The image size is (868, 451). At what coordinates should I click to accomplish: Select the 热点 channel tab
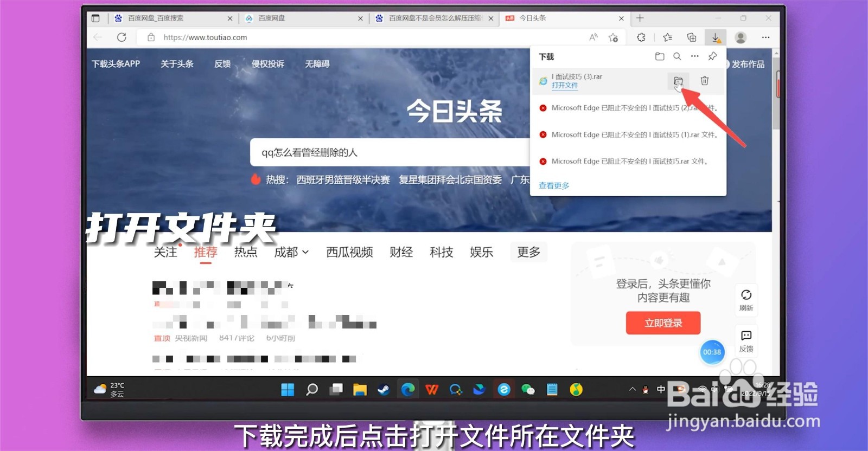pos(246,252)
